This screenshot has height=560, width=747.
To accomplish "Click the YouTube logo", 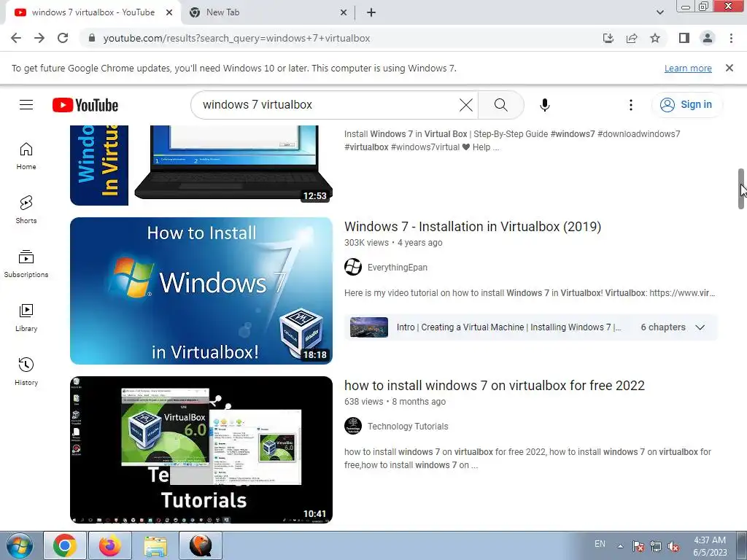I will [85, 105].
